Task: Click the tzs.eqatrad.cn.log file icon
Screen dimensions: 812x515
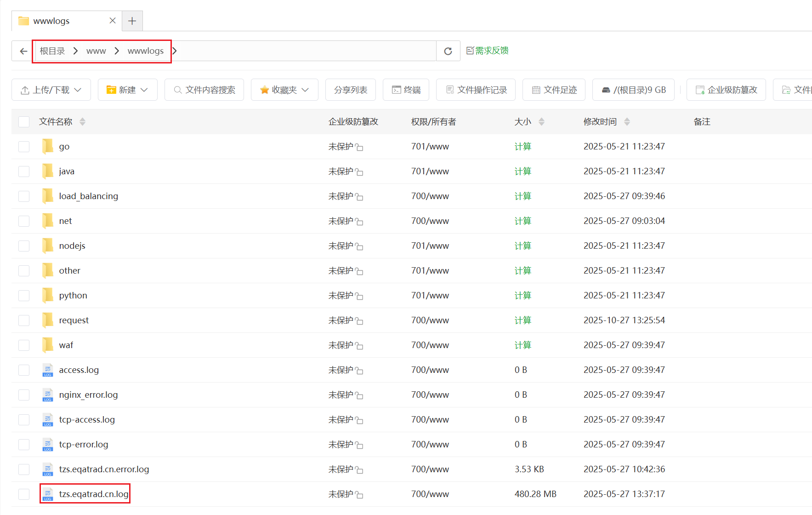Action: (x=47, y=494)
